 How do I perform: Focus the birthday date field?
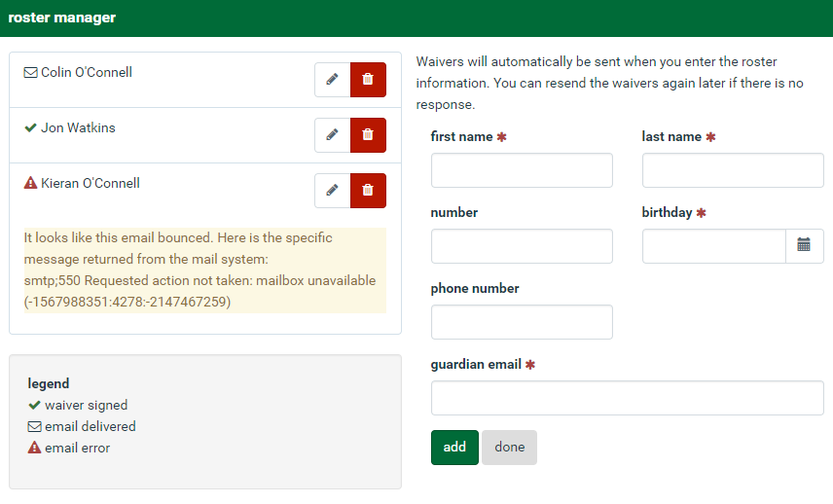coord(714,246)
